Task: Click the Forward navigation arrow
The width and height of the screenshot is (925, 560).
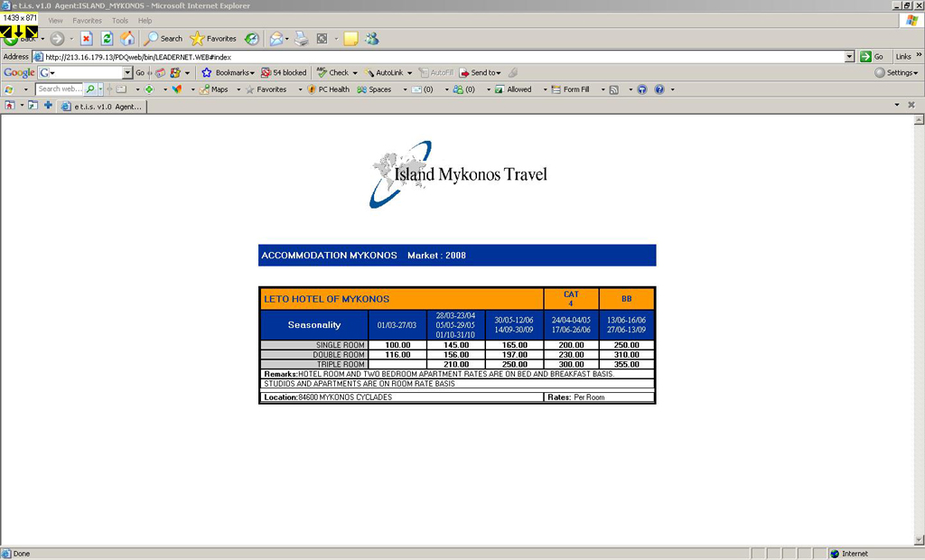Action: pos(57,39)
